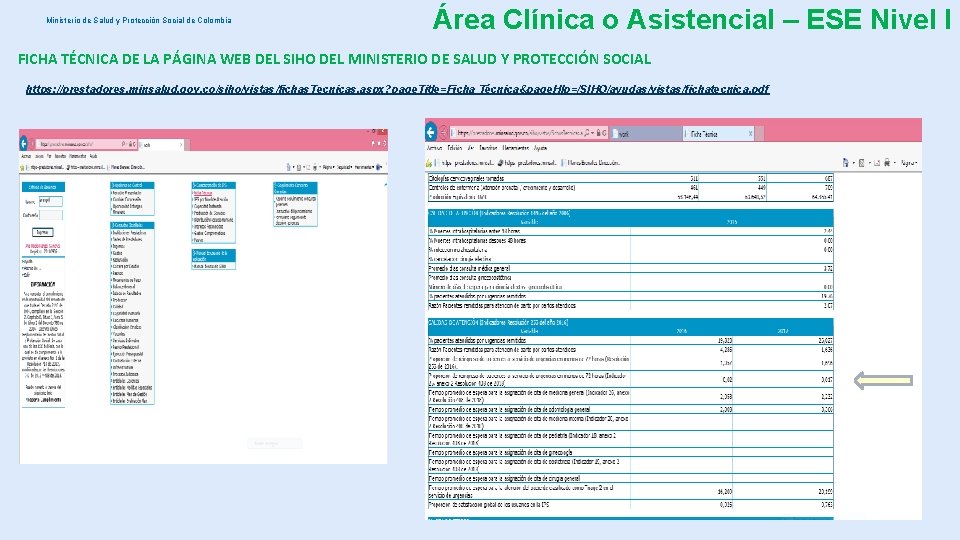Viewport: 960px width, 540px height.
Task: Select the 'Ficha Técnica' browser tab
Action: coord(718,133)
